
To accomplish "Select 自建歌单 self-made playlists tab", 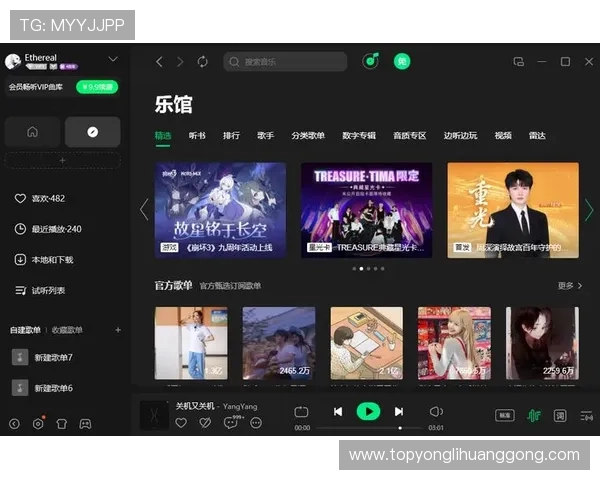I will click(x=25, y=330).
